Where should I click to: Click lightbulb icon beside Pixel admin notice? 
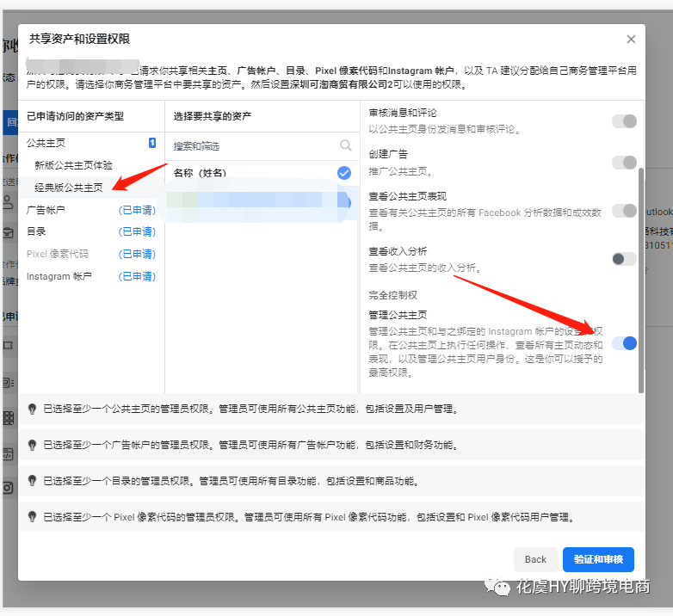(x=32, y=516)
